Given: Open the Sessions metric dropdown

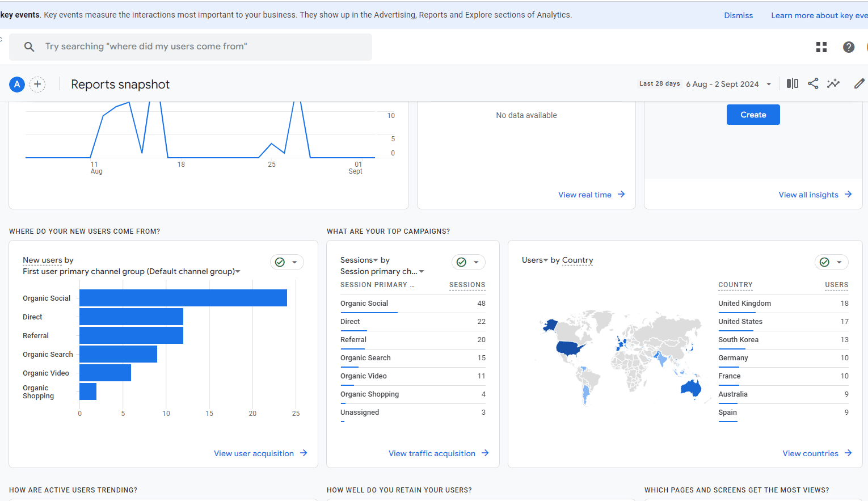Looking at the screenshot, I should point(376,260).
